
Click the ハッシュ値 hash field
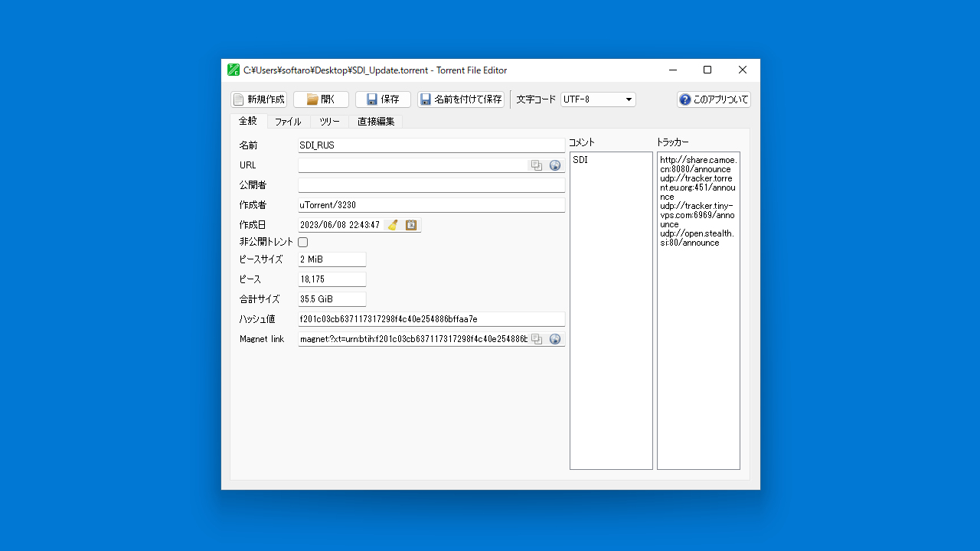(432, 319)
